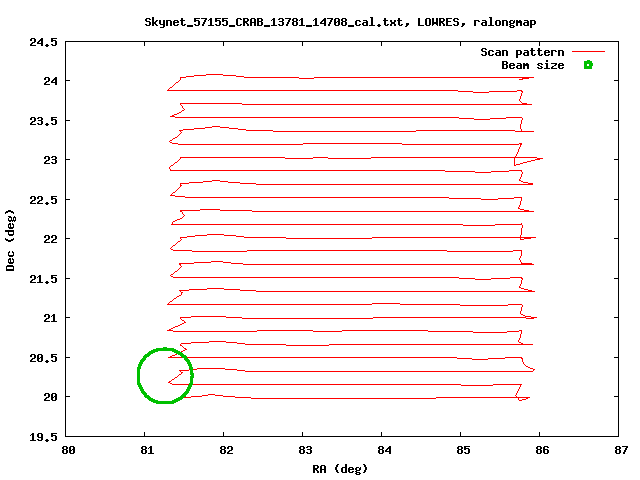Click y-axis tick label 21
The height and width of the screenshot is (480, 640).
click(x=51, y=318)
